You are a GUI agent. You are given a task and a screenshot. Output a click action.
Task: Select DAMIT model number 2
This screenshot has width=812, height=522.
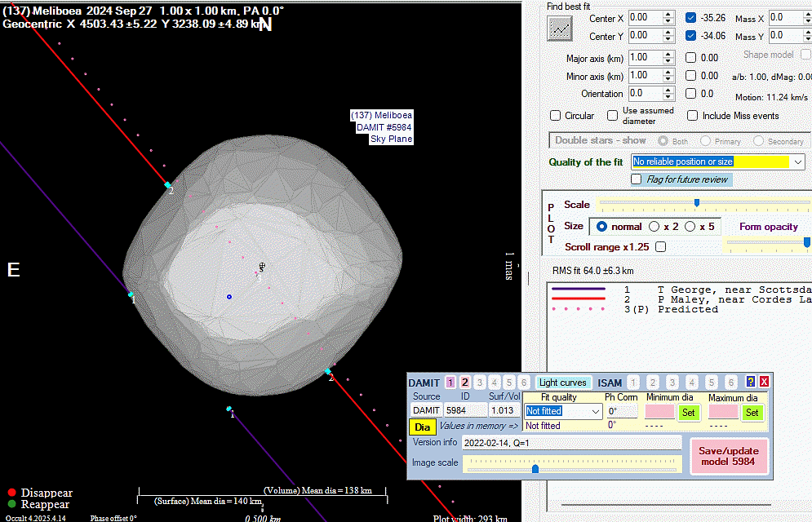(464, 383)
